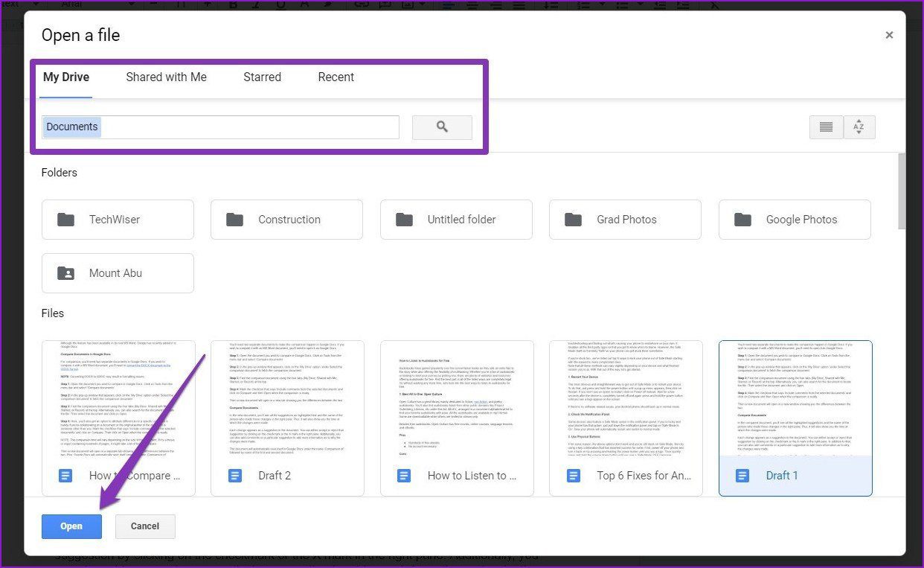Open the Google Photos folder
The image size is (924, 568).
tap(795, 220)
